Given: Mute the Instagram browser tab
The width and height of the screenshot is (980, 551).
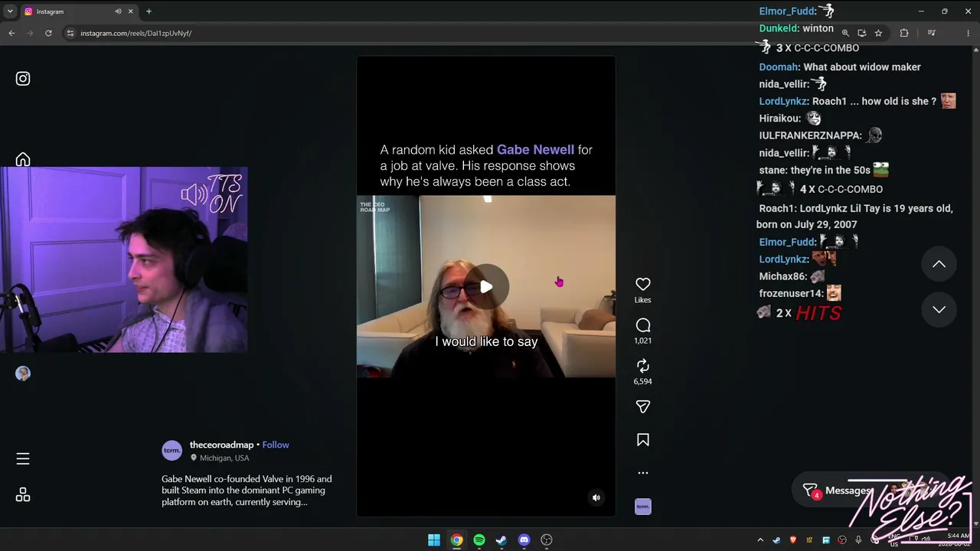Looking at the screenshot, I should pyautogui.click(x=118, y=11).
